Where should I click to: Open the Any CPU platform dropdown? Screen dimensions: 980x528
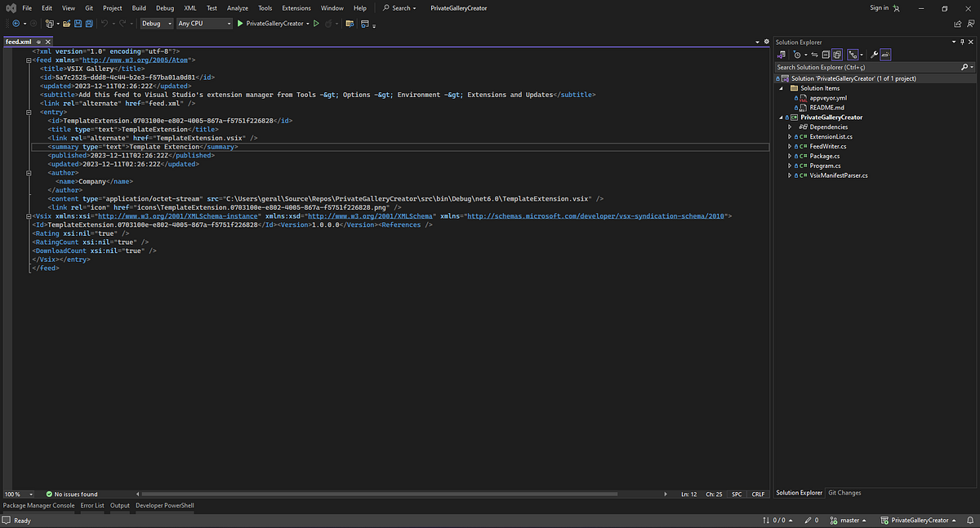[x=203, y=24]
